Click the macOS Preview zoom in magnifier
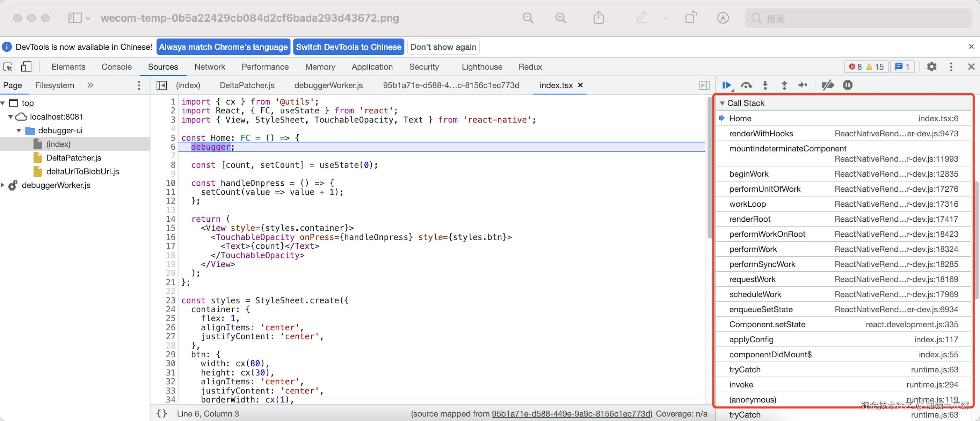Viewport: 980px width, 421px height. [x=561, y=18]
